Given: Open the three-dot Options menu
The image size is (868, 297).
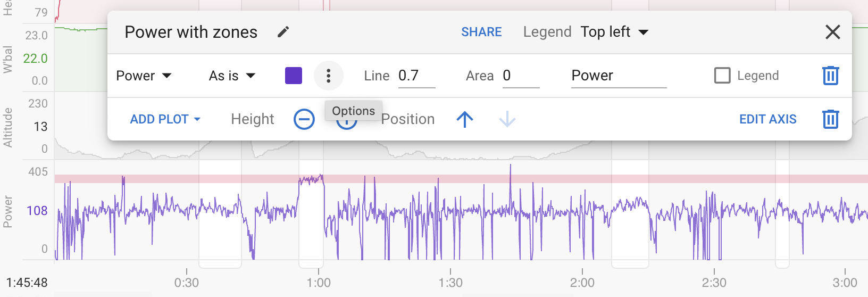Looking at the screenshot, I should coord(329,76).
